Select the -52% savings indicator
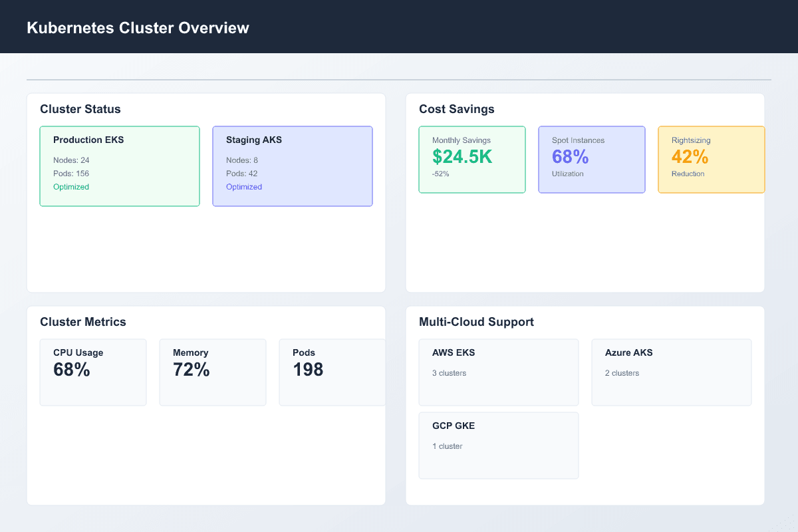This screenshot has height=532, width=798. (440, 174)
